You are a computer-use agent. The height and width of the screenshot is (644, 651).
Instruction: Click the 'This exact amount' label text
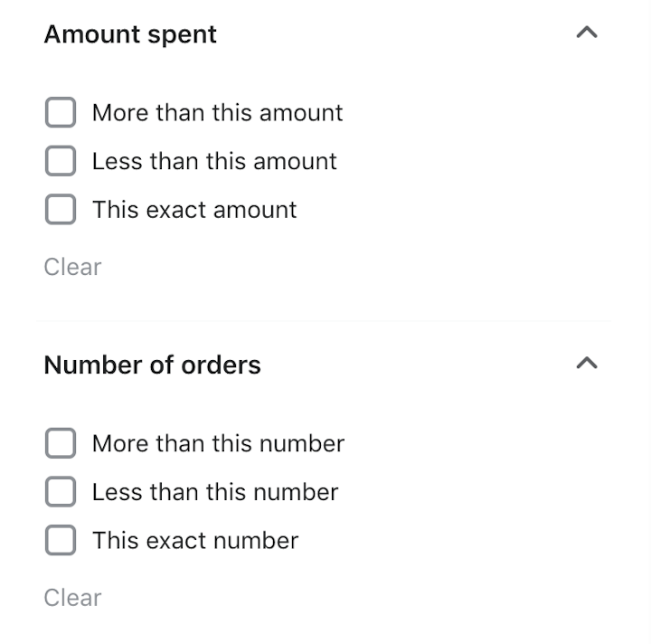pyautogui.click(x=194, y=210)
